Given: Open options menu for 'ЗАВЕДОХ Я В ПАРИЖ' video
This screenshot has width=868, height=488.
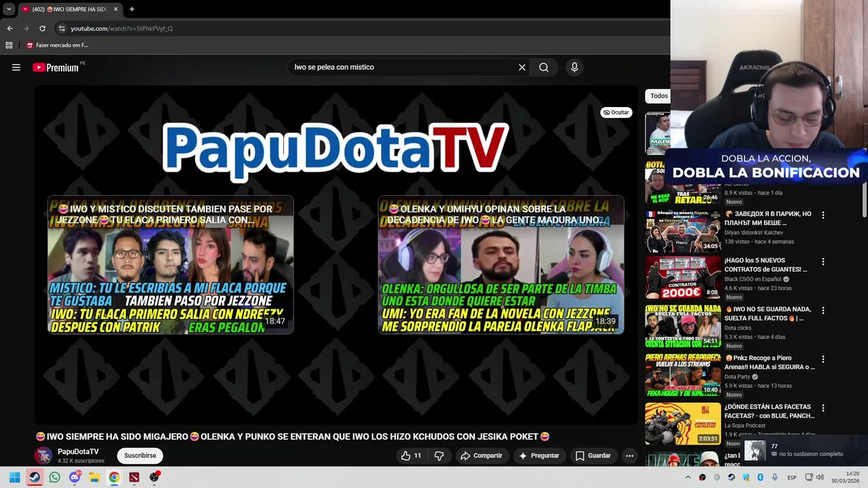Looking at the screenshot, I should click(x=823, y=216).
